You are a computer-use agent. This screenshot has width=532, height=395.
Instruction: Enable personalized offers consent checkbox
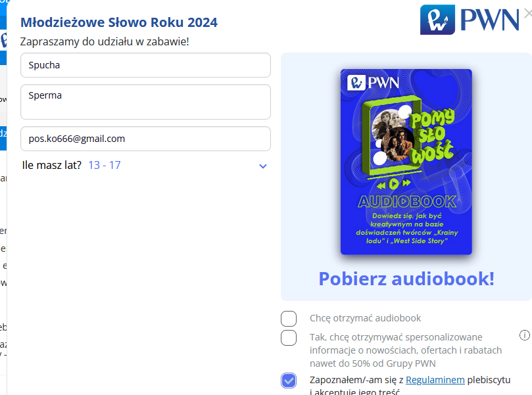tap(289, 338)
